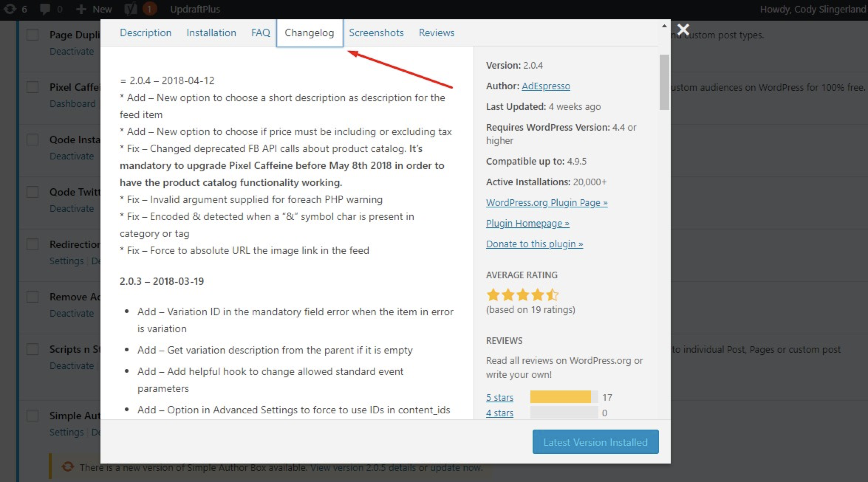Viewport: 868px width, 482px height.
Task: Click Last Updated: 4 weeks ago text
Action: pyautogui.click(x=543, y=107)
